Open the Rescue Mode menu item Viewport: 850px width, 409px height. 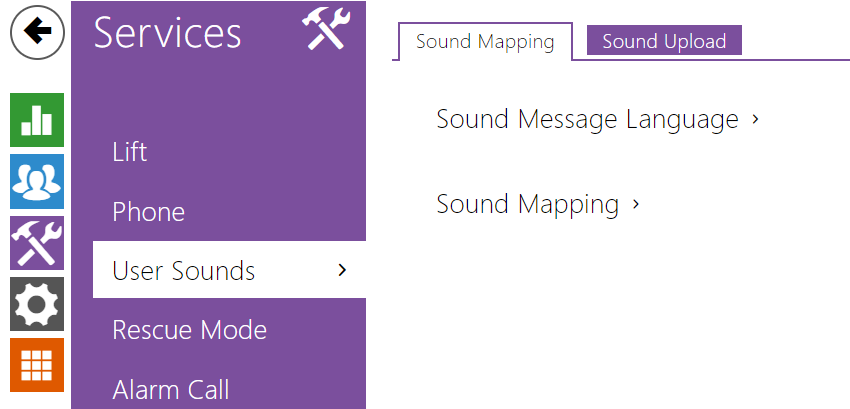[x=190, y=329]
